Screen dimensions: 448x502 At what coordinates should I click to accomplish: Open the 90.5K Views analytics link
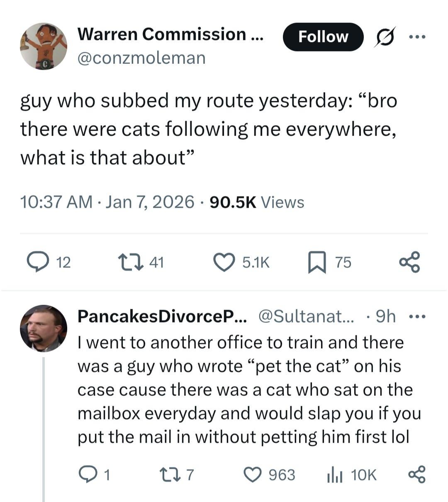(x=257, y=202)
